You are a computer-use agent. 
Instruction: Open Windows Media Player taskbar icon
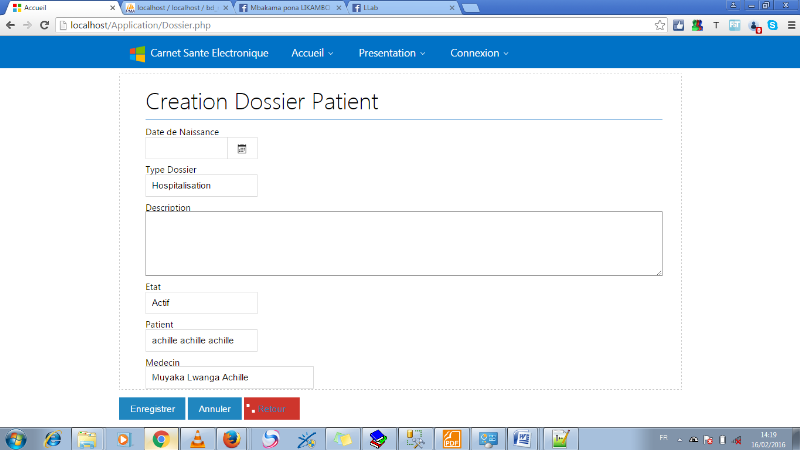124,439
